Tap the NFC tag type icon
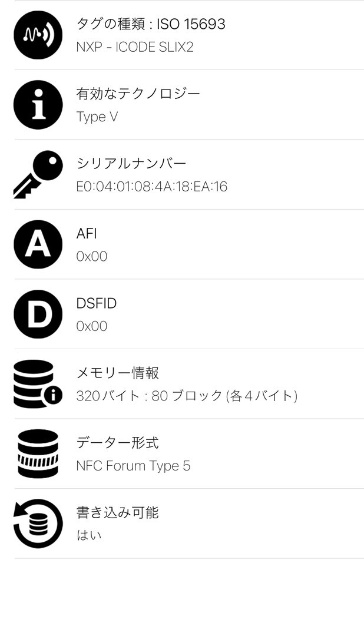This screenshot has width=364, height=636. click(38, 35)
